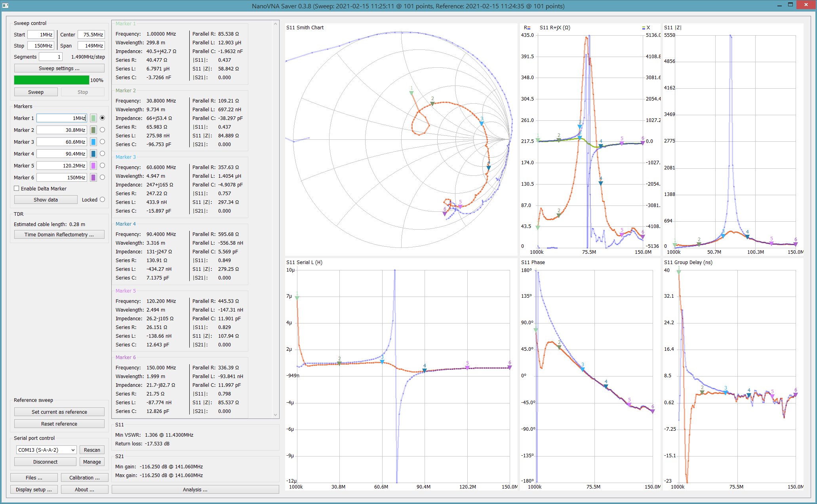Click the S11 Serial L (H) chart title
Screen dimensions: 817x504
(x=304, y=262)
